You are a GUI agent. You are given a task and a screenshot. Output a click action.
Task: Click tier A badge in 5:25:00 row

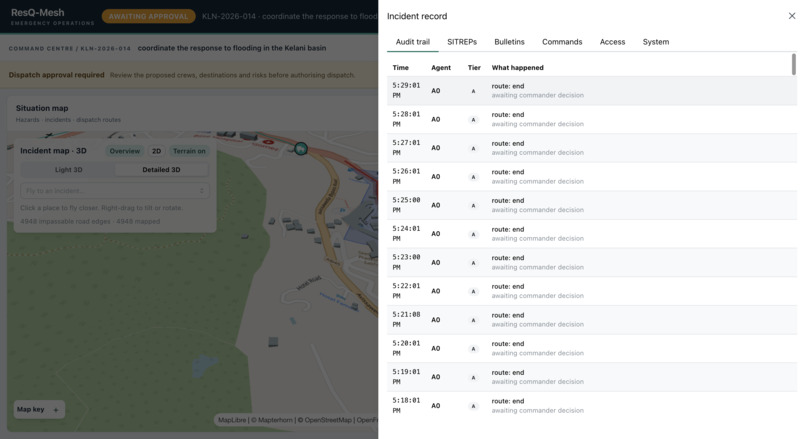pos(473,206)
